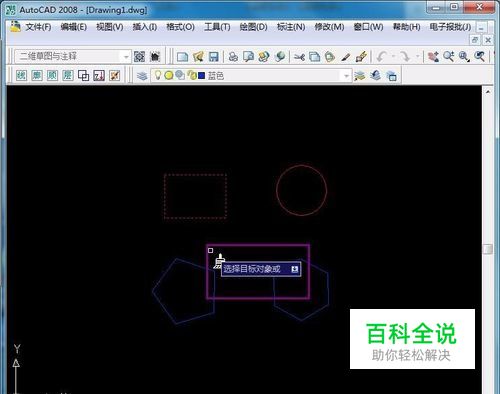
Task: Click the blue layer color swatch
Action: (x=201, y=76)
